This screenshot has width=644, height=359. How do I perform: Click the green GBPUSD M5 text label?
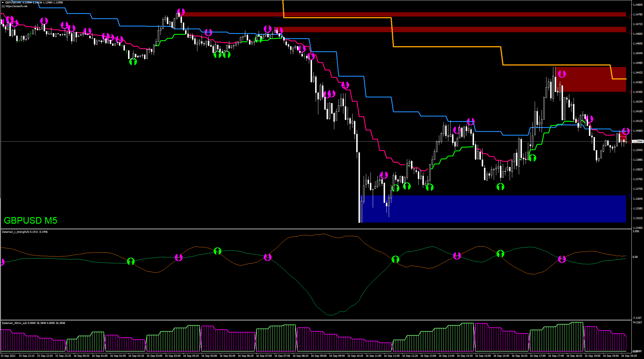(x=31, y=221)
